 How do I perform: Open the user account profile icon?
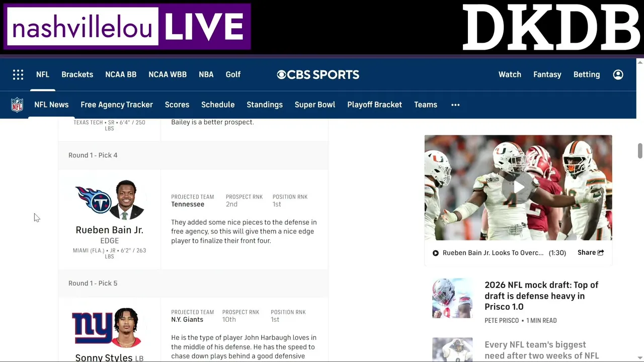618,74
